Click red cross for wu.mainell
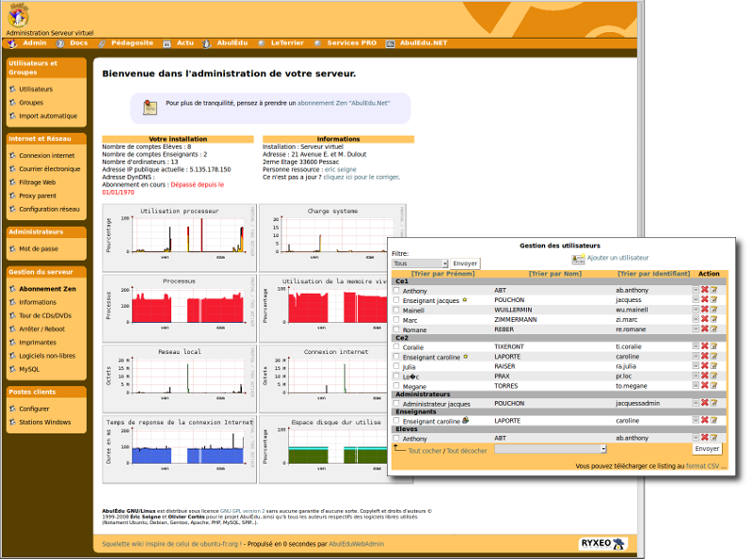 click(704, 310)
